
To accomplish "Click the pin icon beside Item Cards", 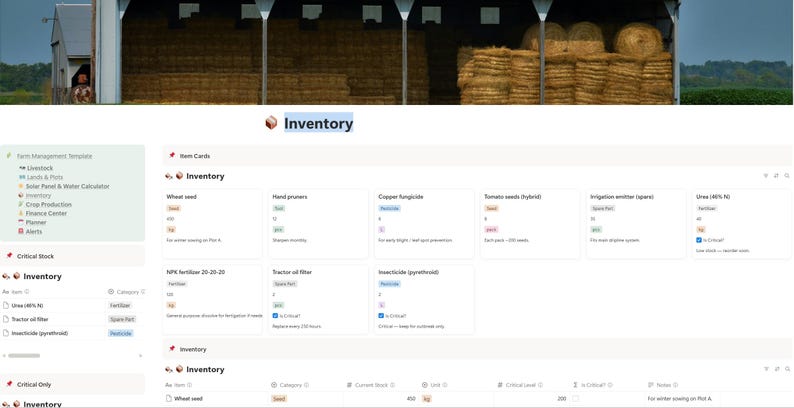I will click(x=172, y=155).
